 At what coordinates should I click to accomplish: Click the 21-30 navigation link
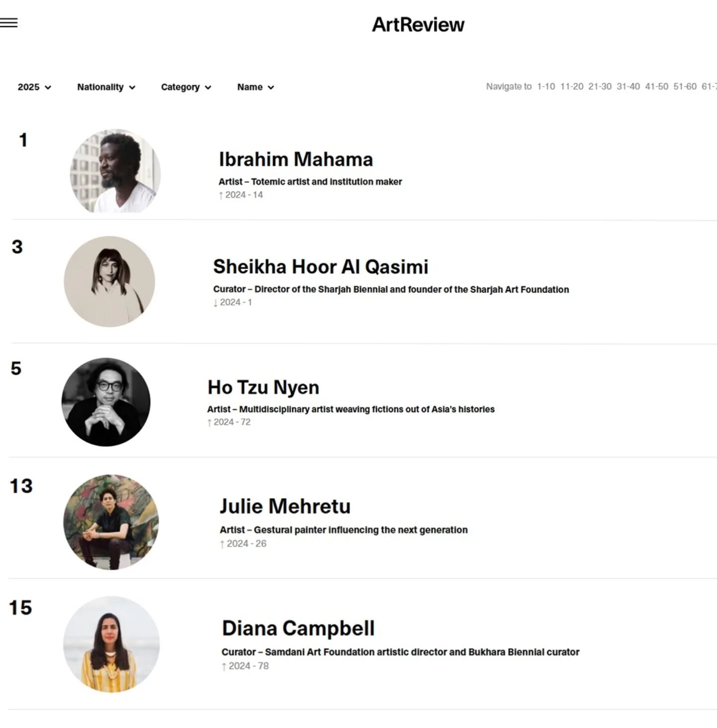[x=599, y=87]
